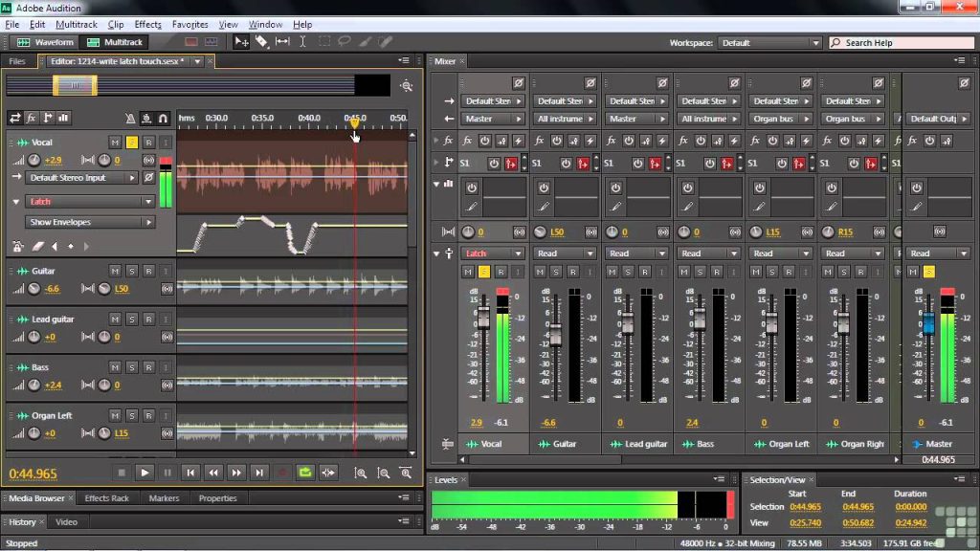Mute the Guitar track
This screenshot has height=551, width=980.
[x=114, y=271]
